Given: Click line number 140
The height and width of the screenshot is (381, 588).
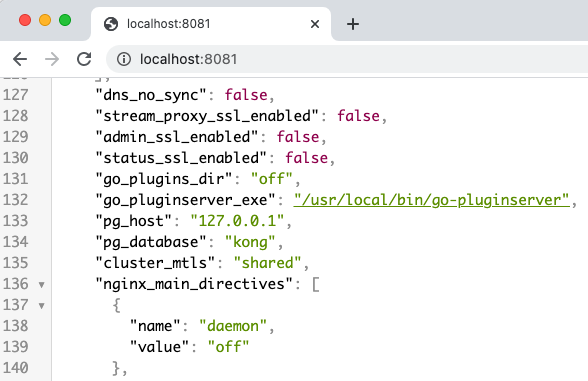Looking at the screenshot, I should coord(15,368).
